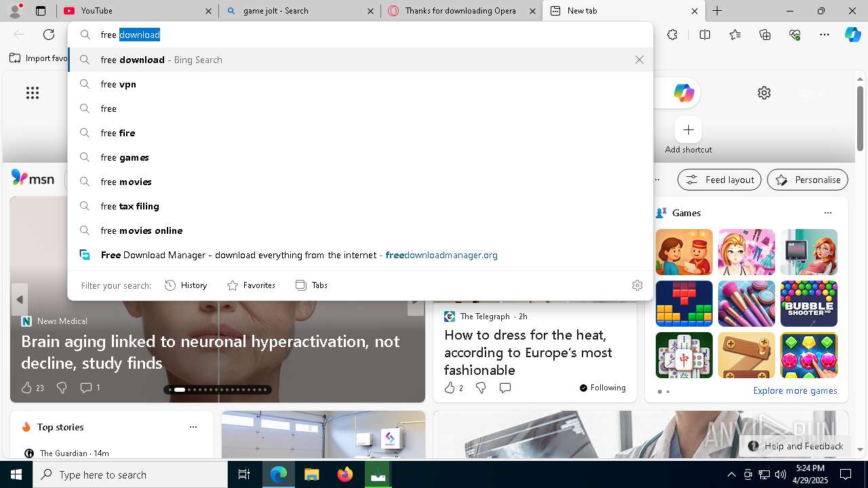Open Top stories more options
The width and height of the screenshot is (868, 488).
pos(193,427)
